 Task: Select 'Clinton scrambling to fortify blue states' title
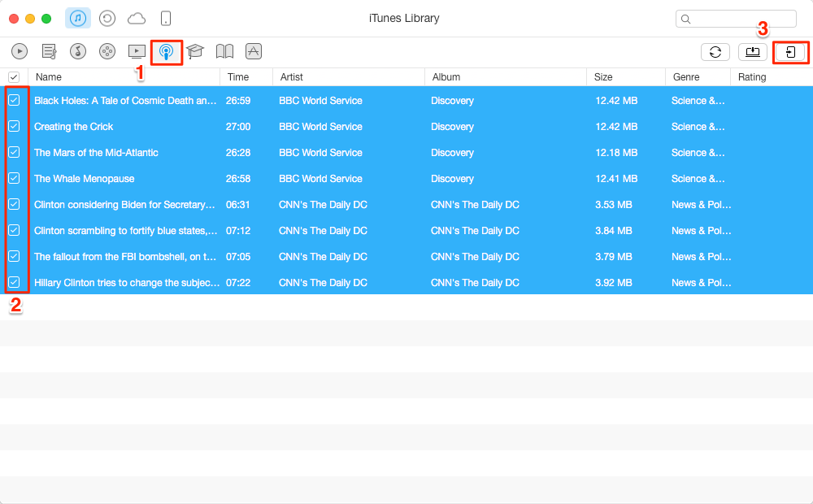[x=126, y=230]
